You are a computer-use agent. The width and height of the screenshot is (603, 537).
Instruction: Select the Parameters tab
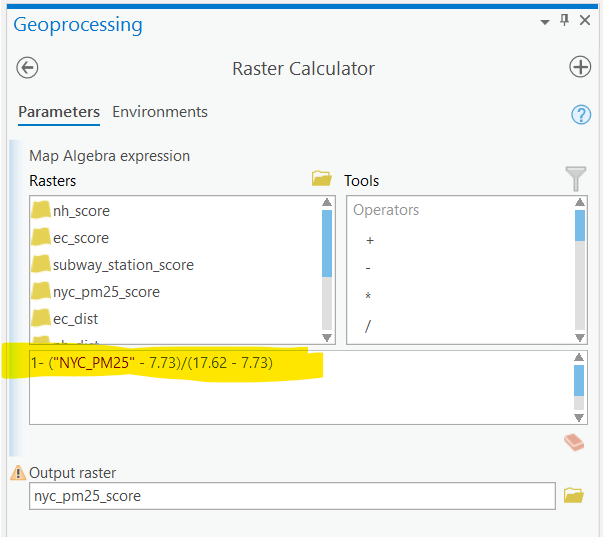pyautogui.click(x=59, y=112)
